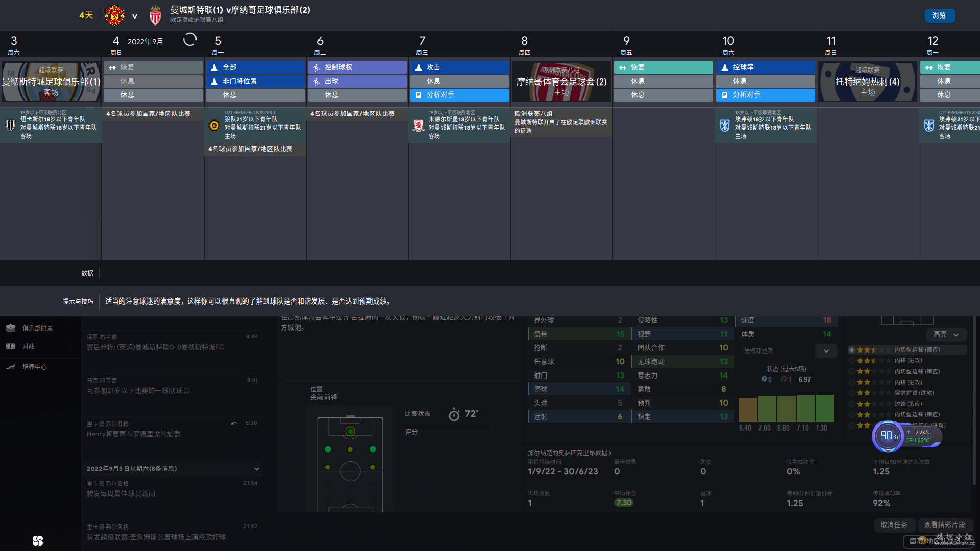
Task: Click the 俱乐部愿景 briefcase icon
Action: 11,328
